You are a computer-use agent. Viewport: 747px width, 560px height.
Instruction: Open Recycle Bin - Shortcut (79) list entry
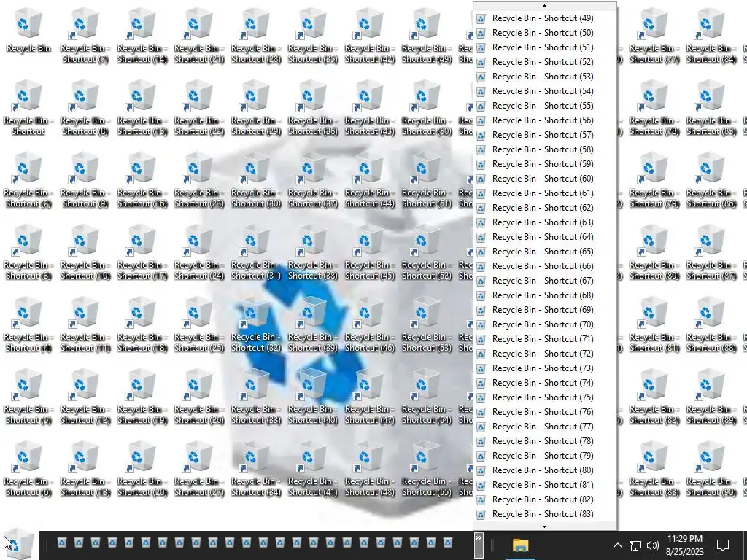point(544,456)
